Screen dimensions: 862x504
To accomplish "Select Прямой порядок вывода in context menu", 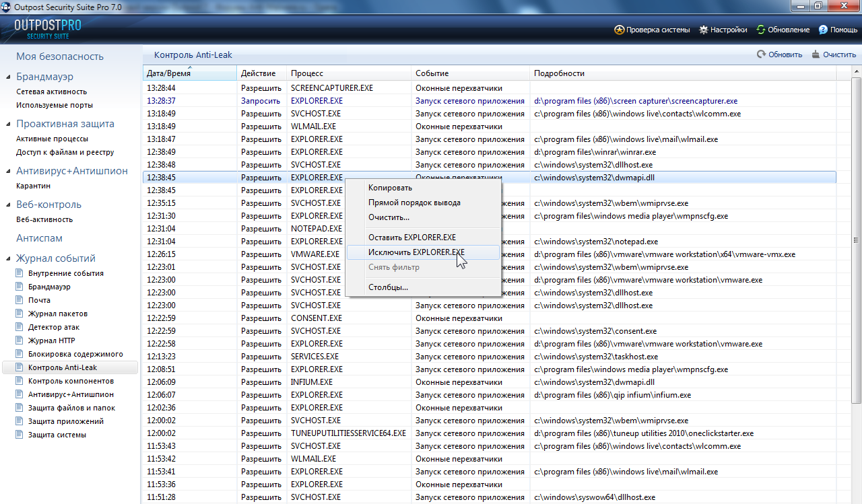I will point(423,203).
